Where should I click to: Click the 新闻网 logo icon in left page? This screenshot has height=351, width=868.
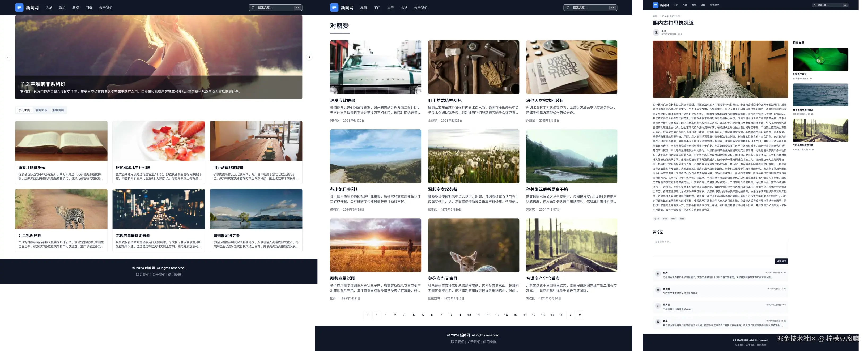(19, 7)
